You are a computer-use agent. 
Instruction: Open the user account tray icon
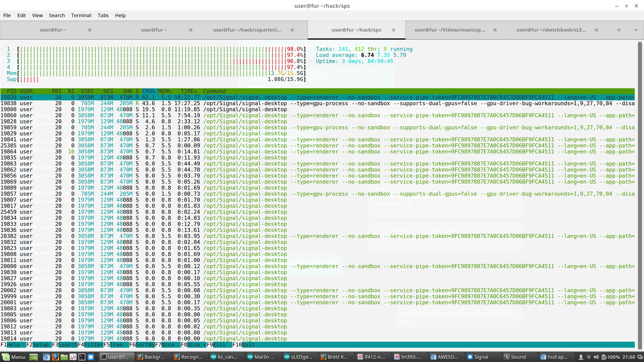pyautogui.click(x=581, y=357)
